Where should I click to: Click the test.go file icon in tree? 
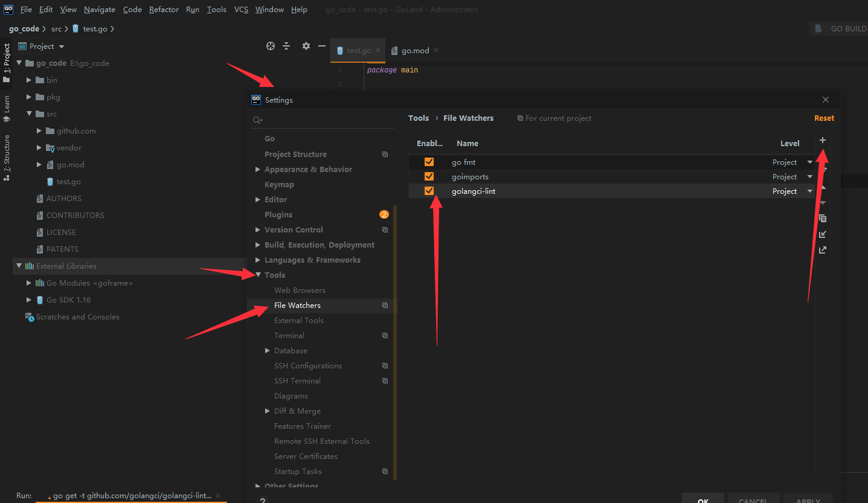click(x=51, y=182)
